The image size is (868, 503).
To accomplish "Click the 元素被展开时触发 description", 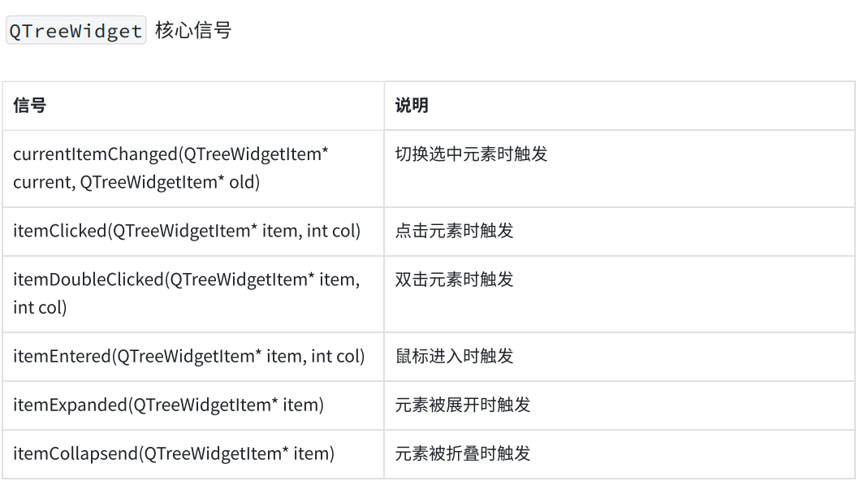I will [x=463, y=405].
